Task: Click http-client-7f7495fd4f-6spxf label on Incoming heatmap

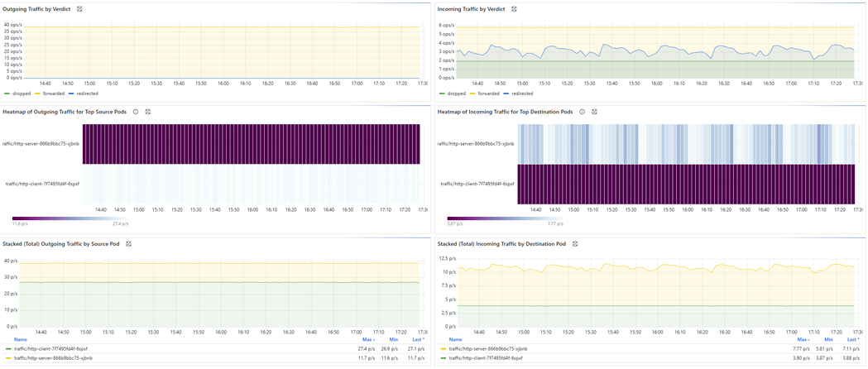Action: (x=477, y=184)
